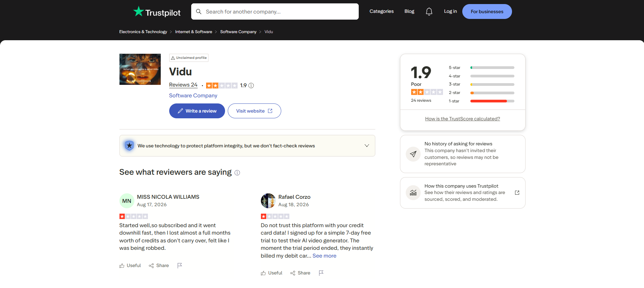Filter by the 5-star rating bar
Screen dimensions: 644x288
482,68
